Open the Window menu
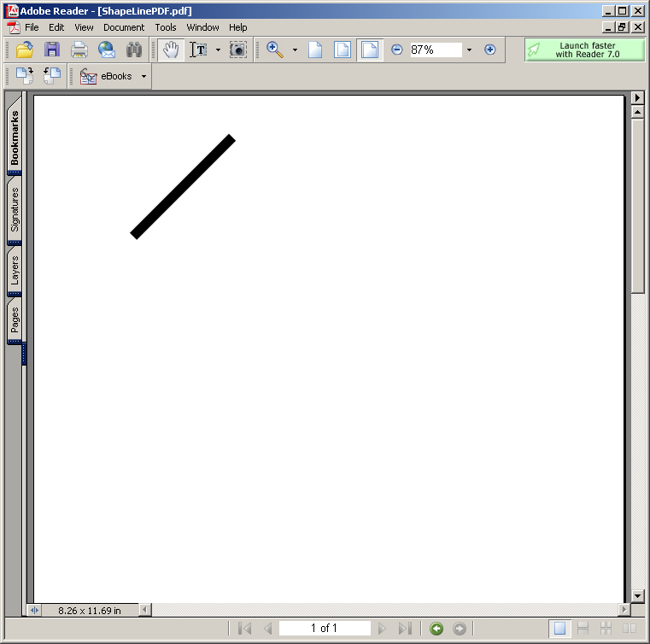650x644 pixels. click(x=202, y=27)
